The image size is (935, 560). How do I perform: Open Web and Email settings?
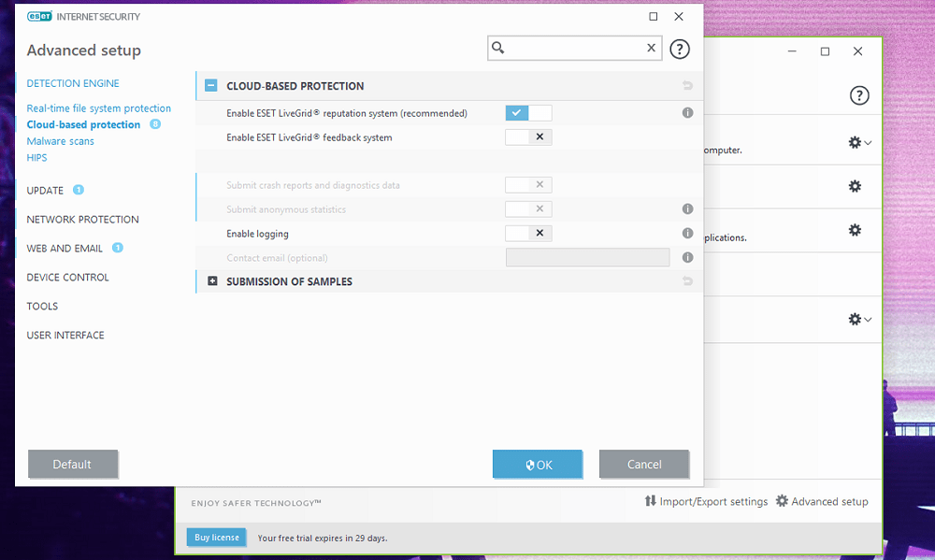pyautogui.click(x=65, y=248)
